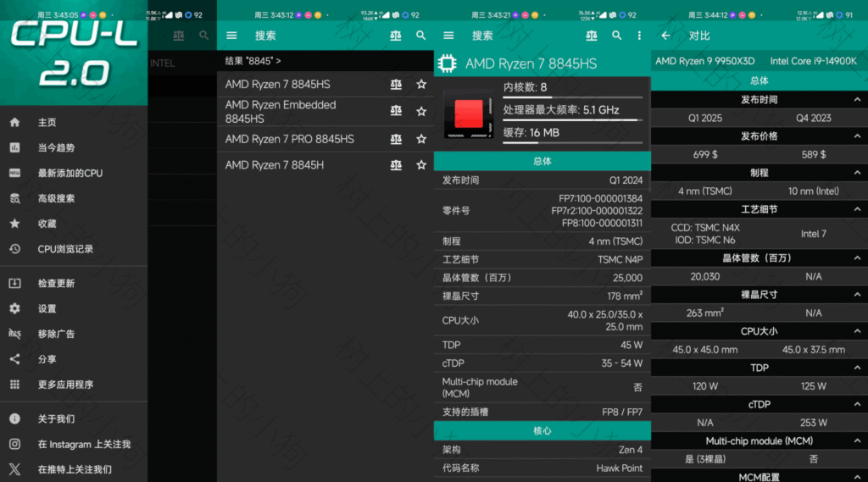
Task: Click the 处理器最大频率 progress bar
Action: [x=572, y=120]
